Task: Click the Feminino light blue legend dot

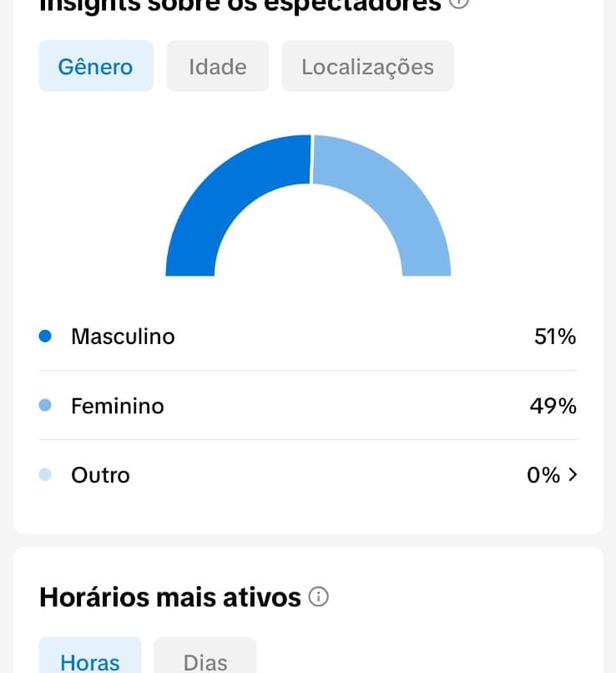Action: 45,405
